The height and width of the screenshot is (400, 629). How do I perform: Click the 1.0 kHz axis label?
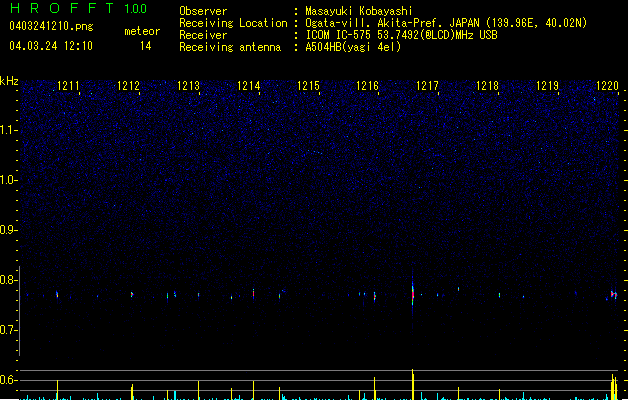[8, 180]
